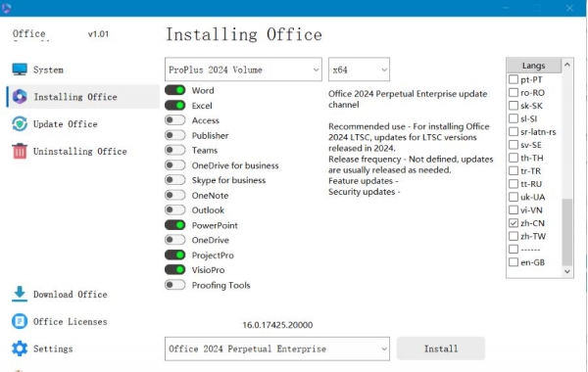This screenshot has height=372, width=588.
Task: Click the Office Licenses badge icon
Action: click(20, 321)
